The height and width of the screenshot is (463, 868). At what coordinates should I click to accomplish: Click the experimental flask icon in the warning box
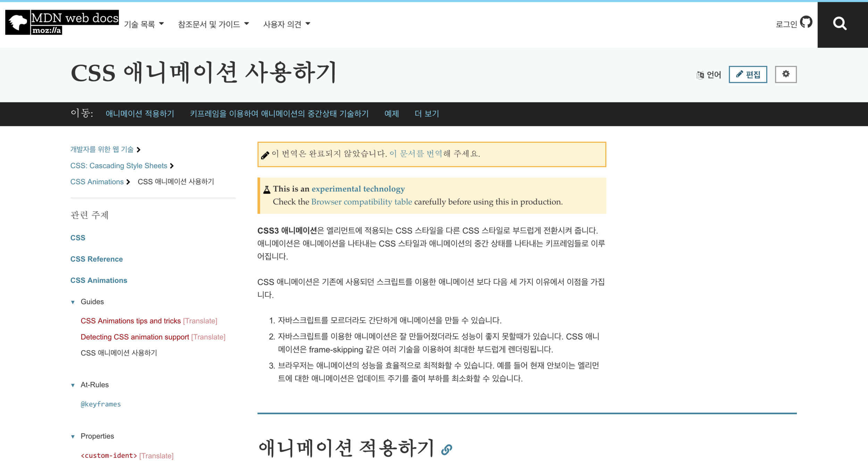267,190
